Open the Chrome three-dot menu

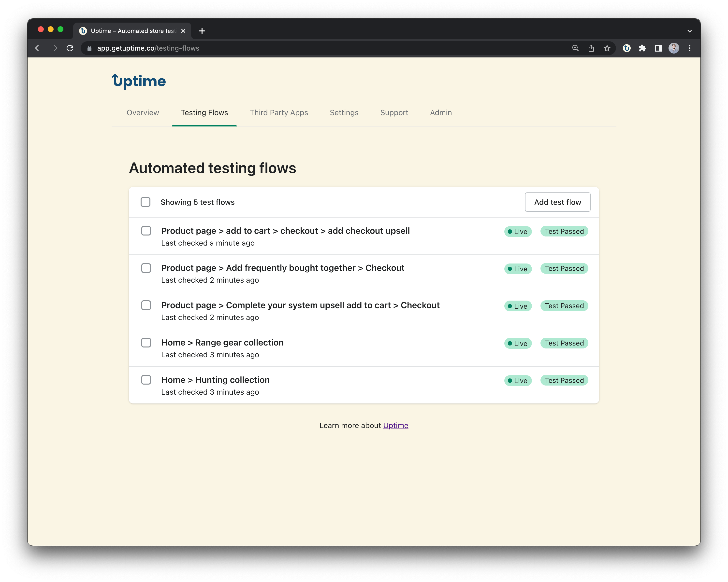[x=689, y=48]
